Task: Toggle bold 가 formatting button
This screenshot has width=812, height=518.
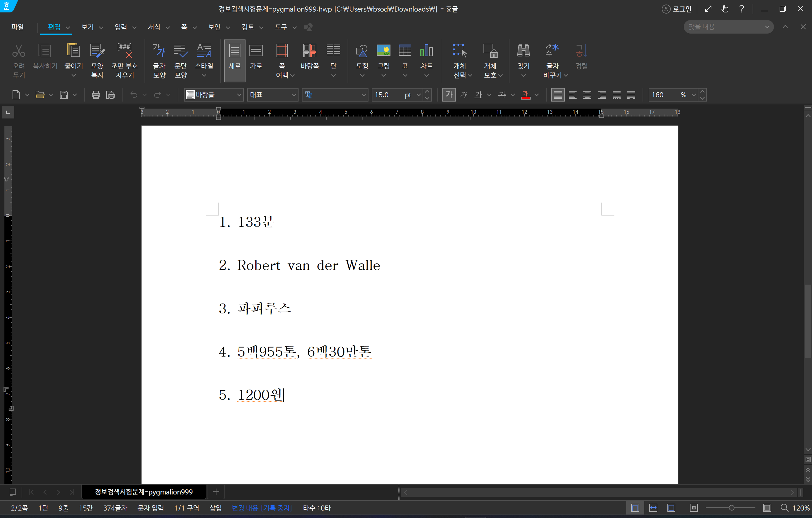Action: tap(449, 95)
